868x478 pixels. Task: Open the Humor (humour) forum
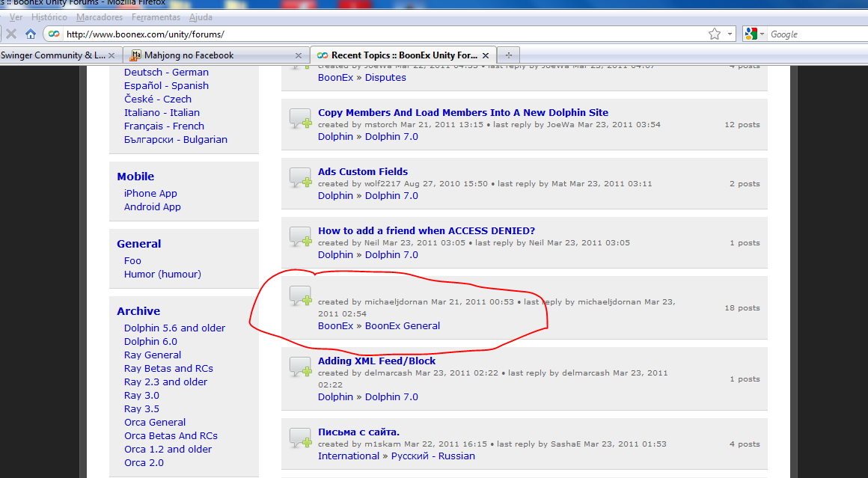point(163,274)
